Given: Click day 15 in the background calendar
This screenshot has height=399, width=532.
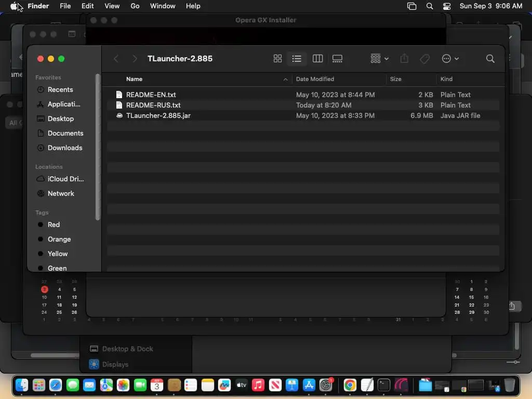Looking at the screenshot, I should point(471,297).
